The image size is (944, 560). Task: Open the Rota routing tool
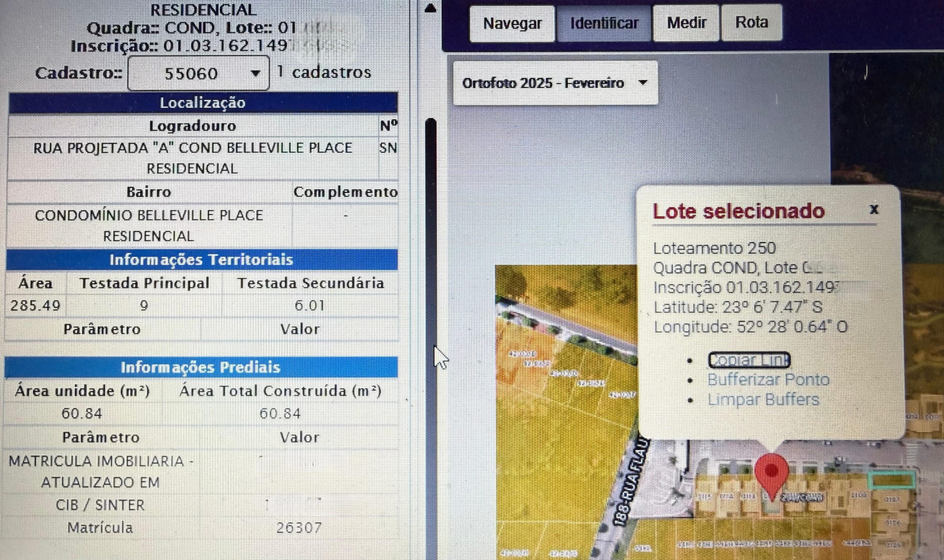pyautogui.click(x=751, y=22)
